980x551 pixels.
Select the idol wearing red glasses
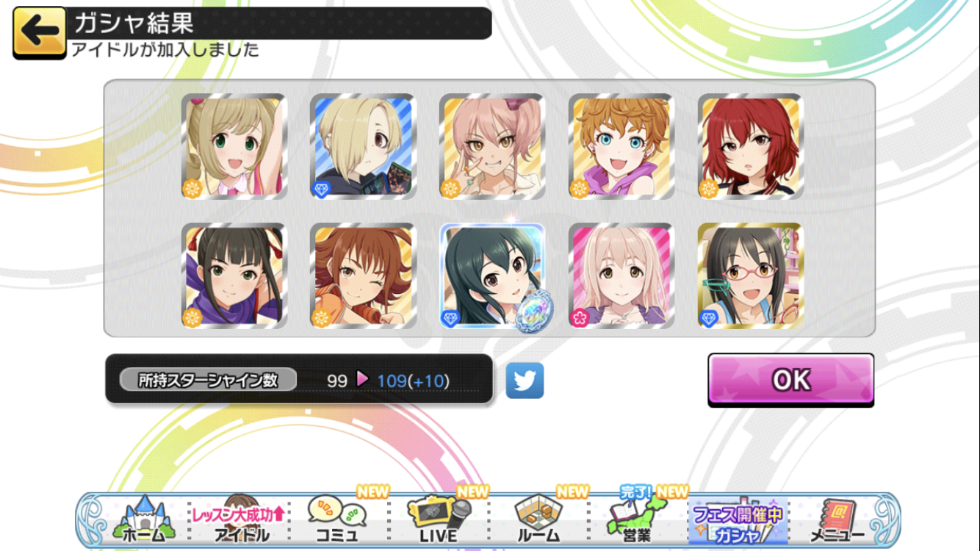(751, 276)
